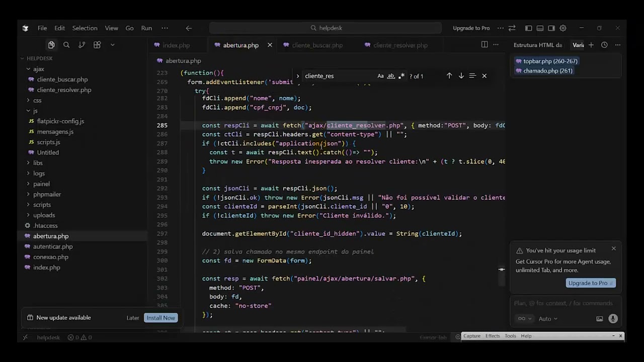
Task: Open the sync arrows icon in title bar
Action: 512,28
